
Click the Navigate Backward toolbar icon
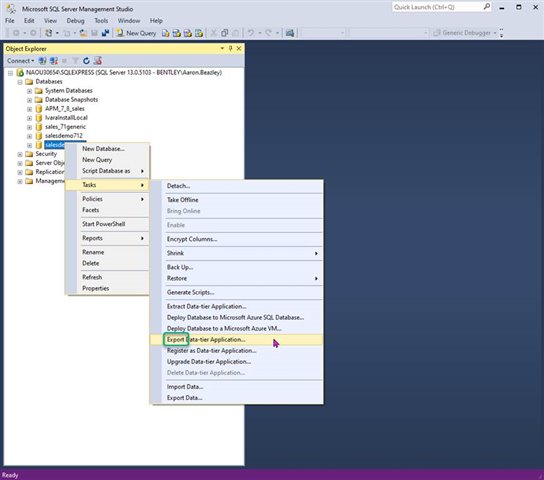click(x=16, y=33)
